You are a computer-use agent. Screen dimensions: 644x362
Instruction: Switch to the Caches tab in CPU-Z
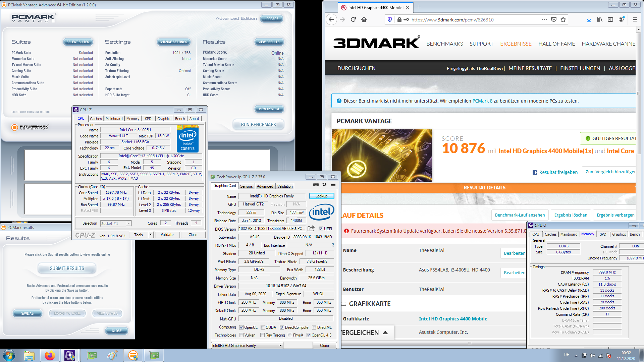point(96,119)
